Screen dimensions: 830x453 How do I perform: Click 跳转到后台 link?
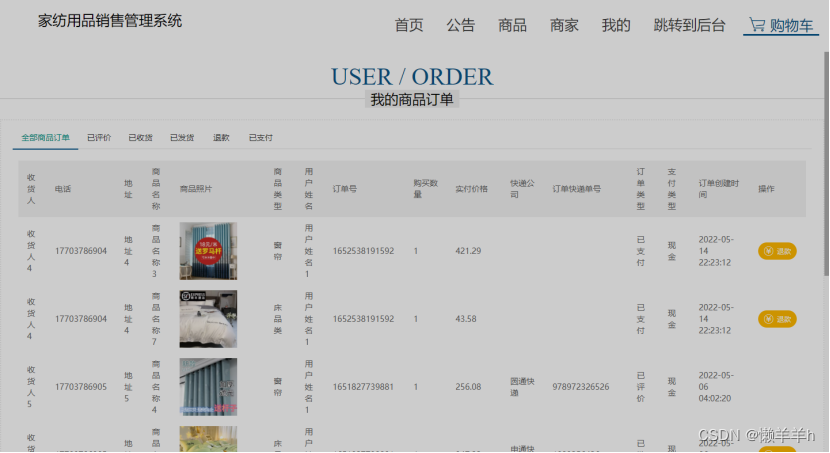pyautogui.click(x=689, y=25)
